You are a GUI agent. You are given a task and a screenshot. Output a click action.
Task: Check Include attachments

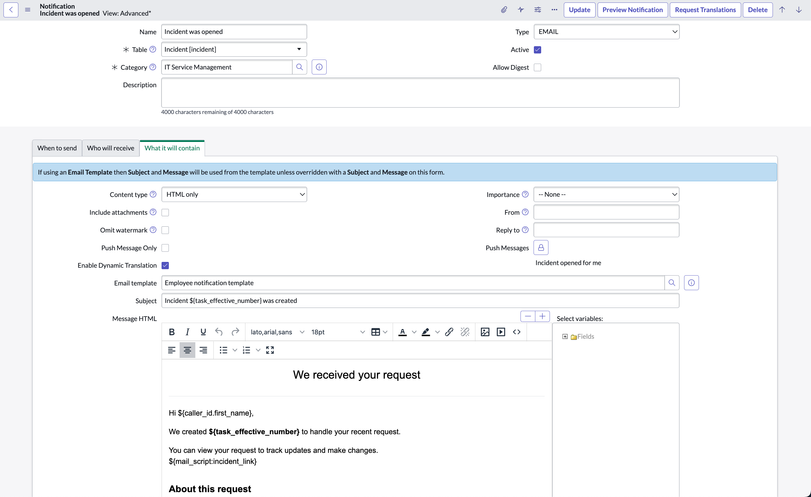coord(165,213)
